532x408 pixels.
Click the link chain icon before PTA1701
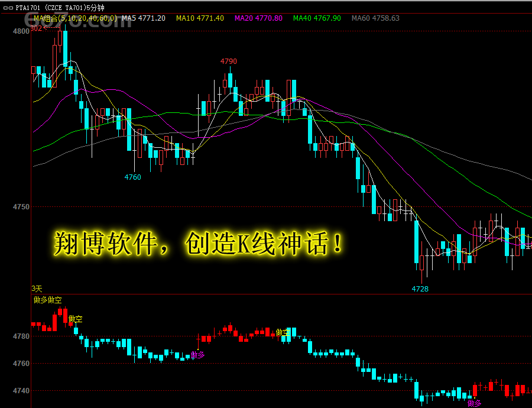8,8
